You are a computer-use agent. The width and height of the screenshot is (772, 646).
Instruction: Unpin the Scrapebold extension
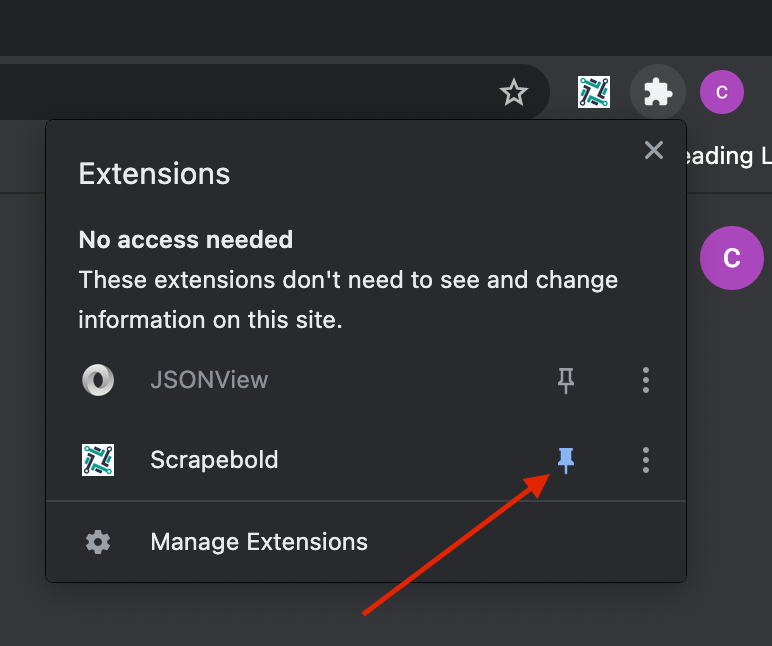coord(566,460)
